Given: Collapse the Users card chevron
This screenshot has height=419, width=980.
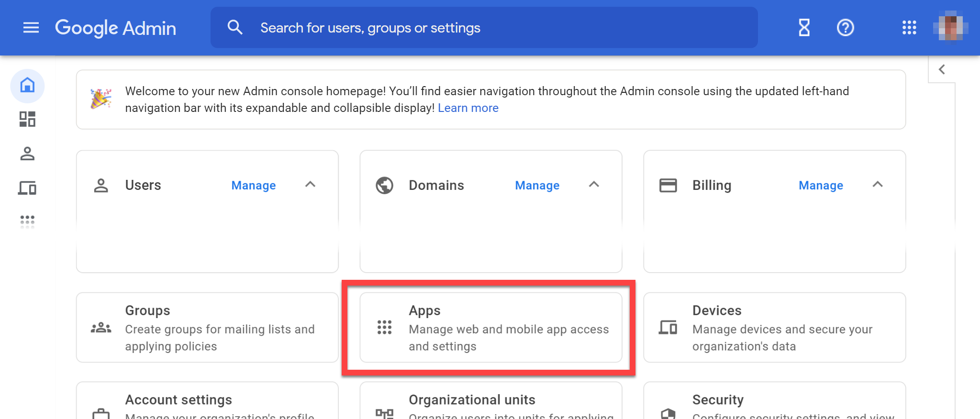Looking at the screenshot, I should 310,185.
